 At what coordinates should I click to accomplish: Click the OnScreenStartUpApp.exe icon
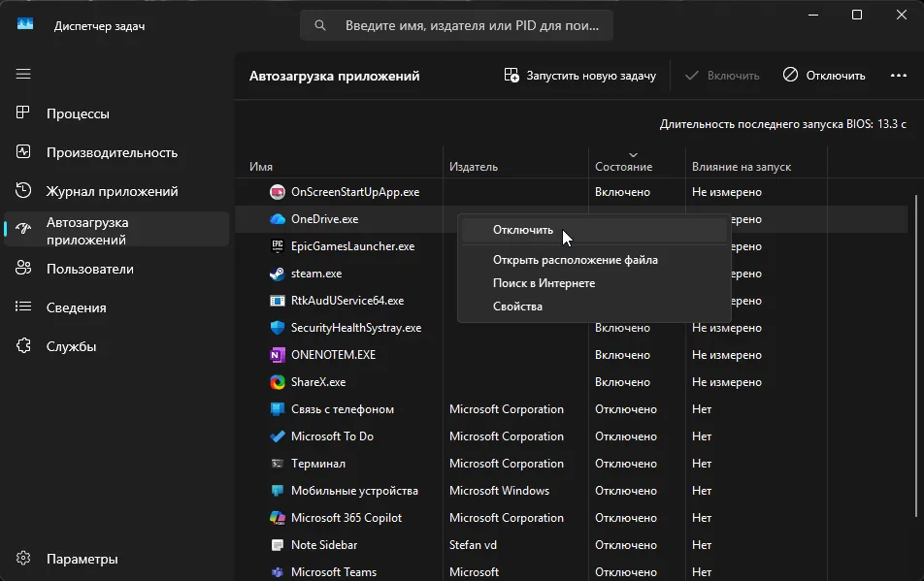[x=277, y=192]
